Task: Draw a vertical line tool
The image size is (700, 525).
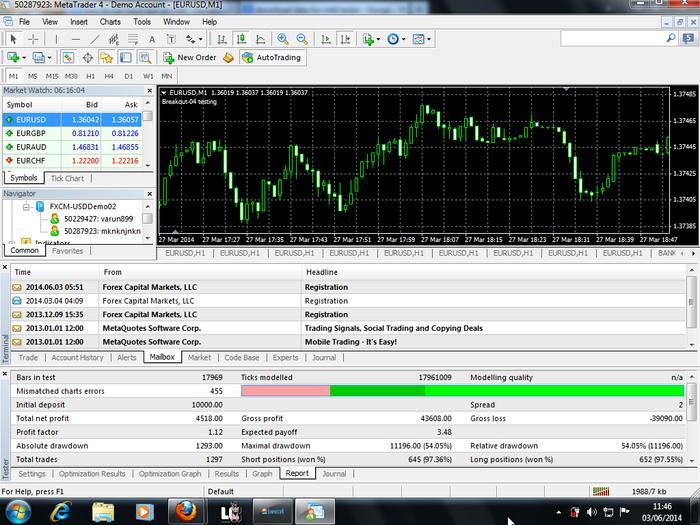Action: (56, 39)
